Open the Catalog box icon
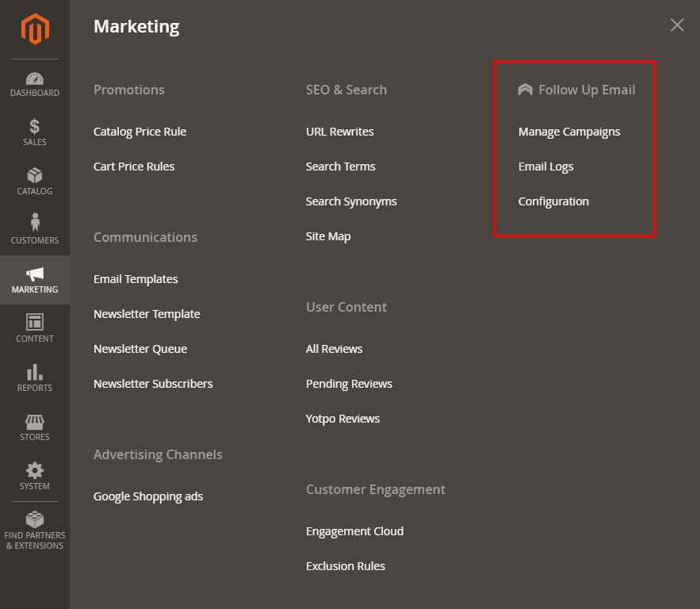This screenshot has height=609, width=700. [35, 176]
